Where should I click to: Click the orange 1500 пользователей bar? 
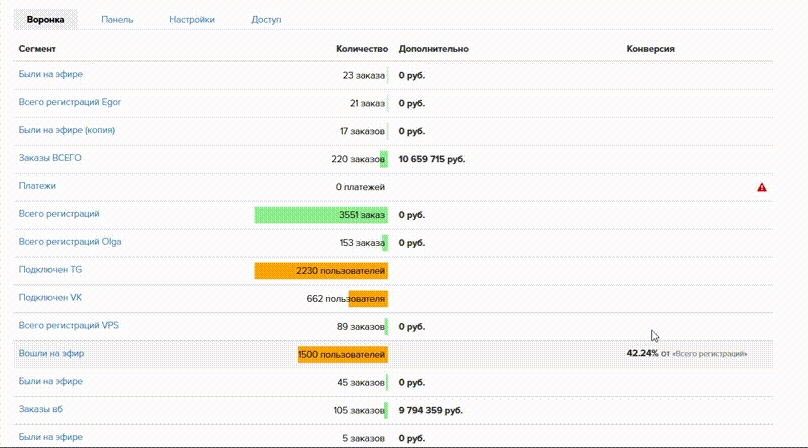click(x=342, y=354)
